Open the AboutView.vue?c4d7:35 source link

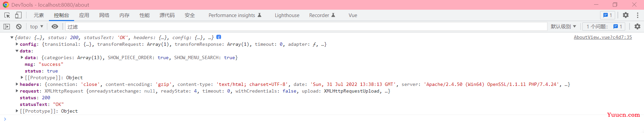[603, 37]
